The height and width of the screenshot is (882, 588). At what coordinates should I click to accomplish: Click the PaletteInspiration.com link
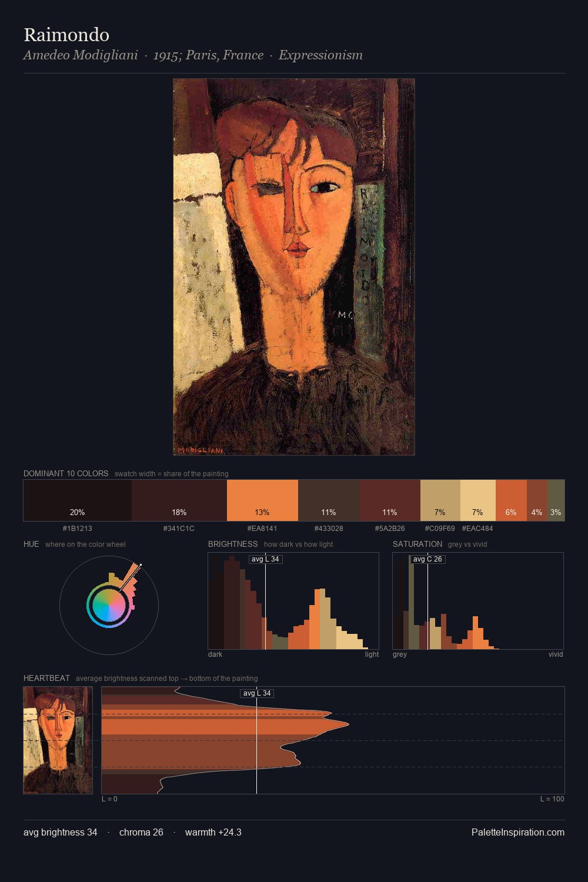tap(518, 832)
